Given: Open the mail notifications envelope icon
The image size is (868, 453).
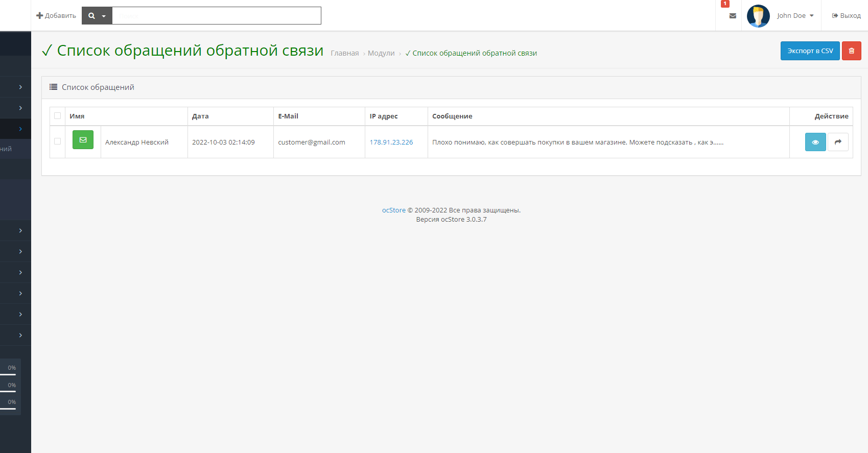Looking at the screenshot, I should tap(732, 16).
